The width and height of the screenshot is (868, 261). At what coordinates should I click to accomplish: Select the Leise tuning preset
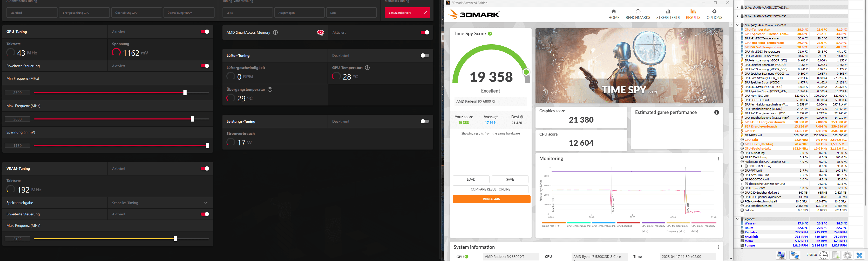click(x=248, y=12)
